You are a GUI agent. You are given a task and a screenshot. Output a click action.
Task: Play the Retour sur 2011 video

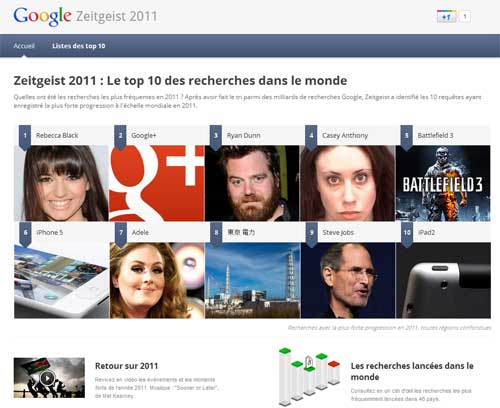(47, 378)
